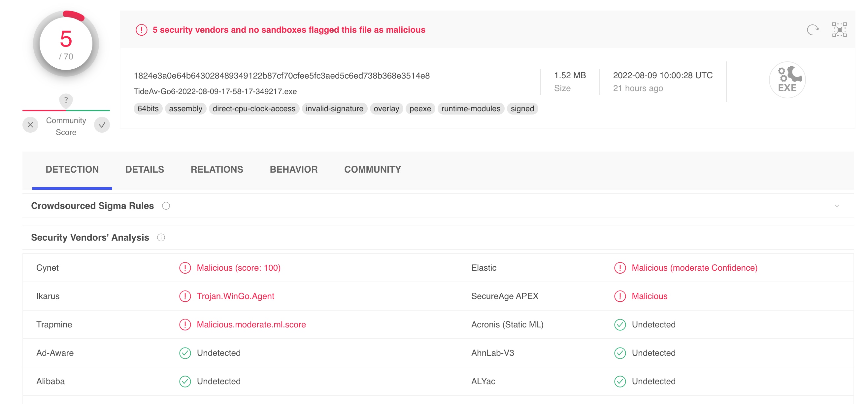Go to the COMMUNITY tab

(x=372, y=169)
